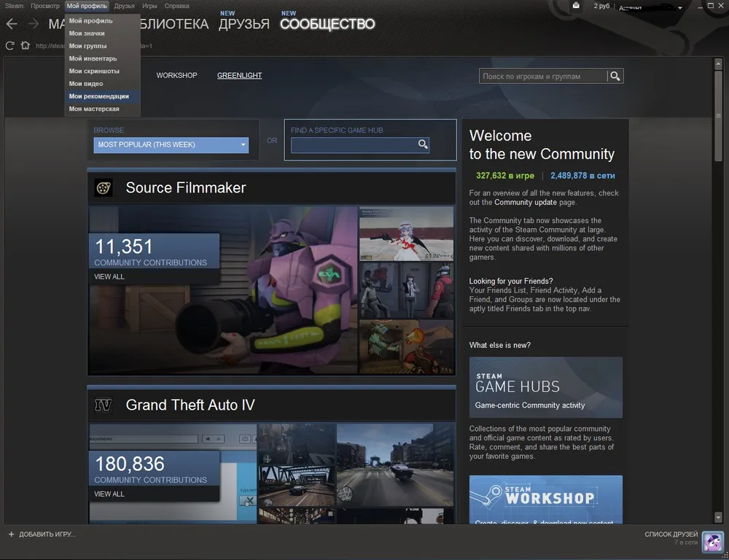Click the Find a Specific Game Hub field
729x560 pixels.
[x=354, y=144]
